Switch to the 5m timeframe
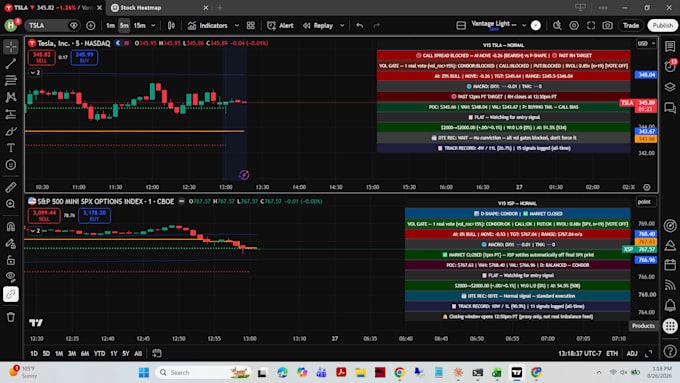Image resolution: width=680 pixels, height=383 pixels. [124, 26]
